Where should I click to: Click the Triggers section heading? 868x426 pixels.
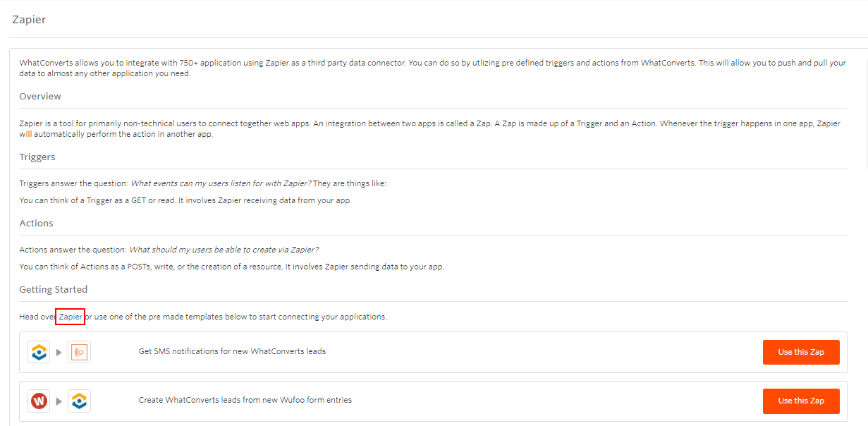tap(37, 157)
